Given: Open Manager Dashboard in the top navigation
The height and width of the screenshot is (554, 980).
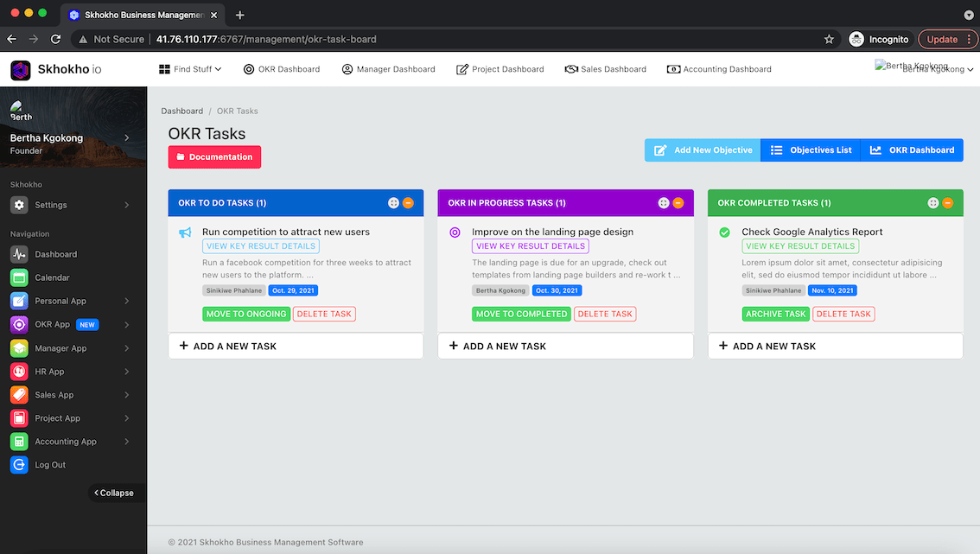Looking at the screenshot, I should tap(388, 69).
